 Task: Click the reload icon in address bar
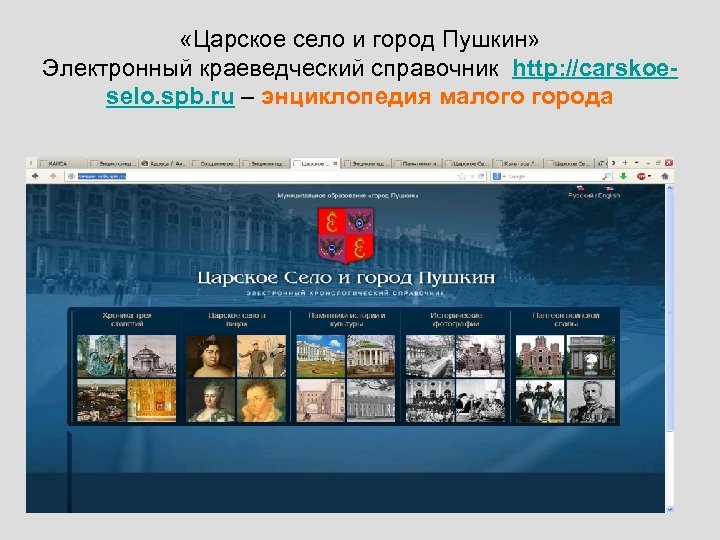click(481, 176)
